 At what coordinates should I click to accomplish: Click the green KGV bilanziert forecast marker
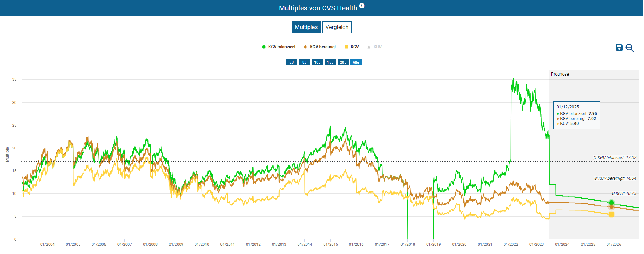point(611,203)
